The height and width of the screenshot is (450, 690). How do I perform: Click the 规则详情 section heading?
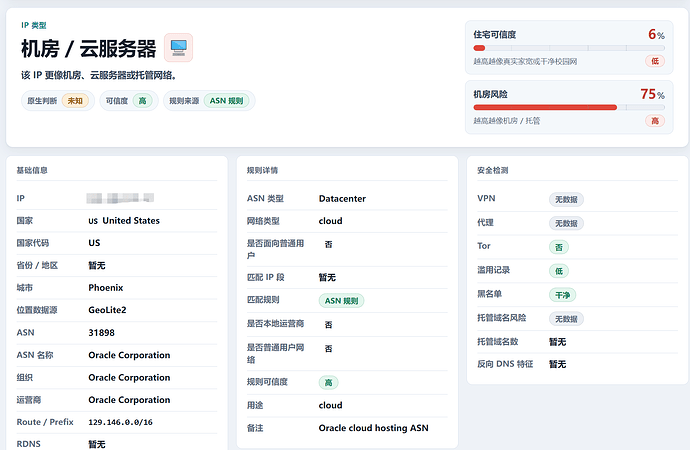(262, 170)
